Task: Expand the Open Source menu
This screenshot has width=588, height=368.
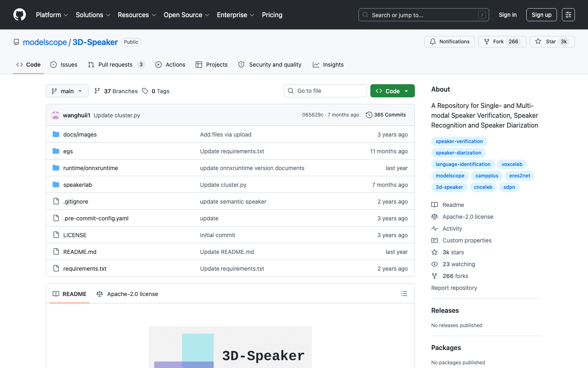Action: (187, 15)
